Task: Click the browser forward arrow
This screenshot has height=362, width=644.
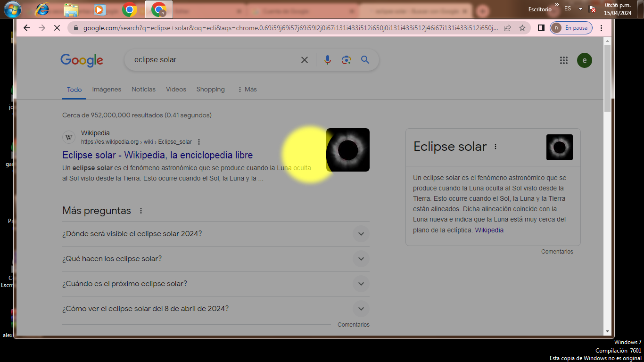Action: click(42, 28)
